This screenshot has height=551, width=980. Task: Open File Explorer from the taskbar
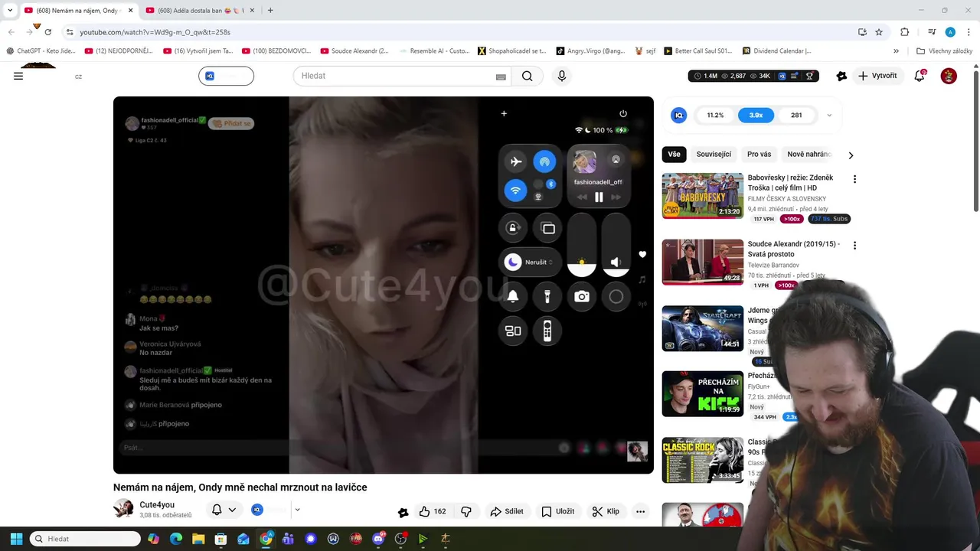(x=198, y=539)
